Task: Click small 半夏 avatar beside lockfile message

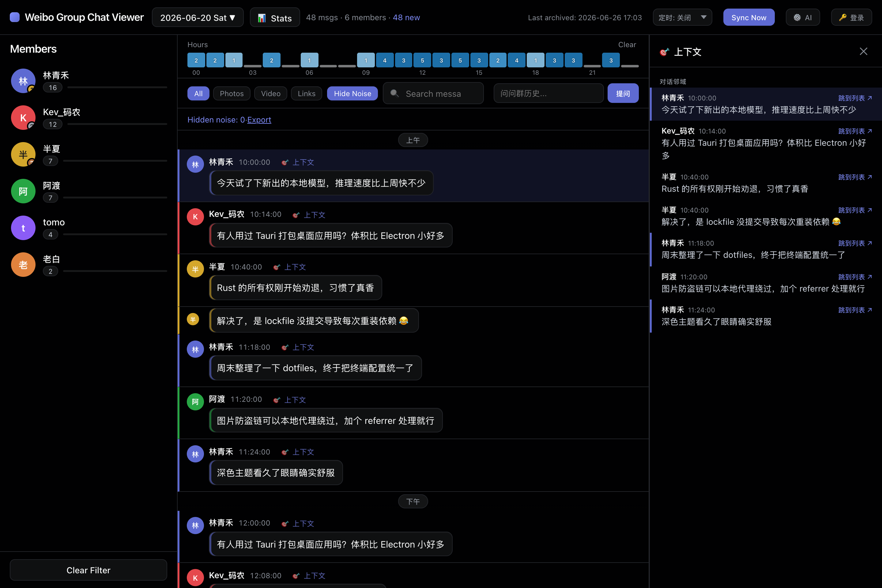Action: click(193, 319)
